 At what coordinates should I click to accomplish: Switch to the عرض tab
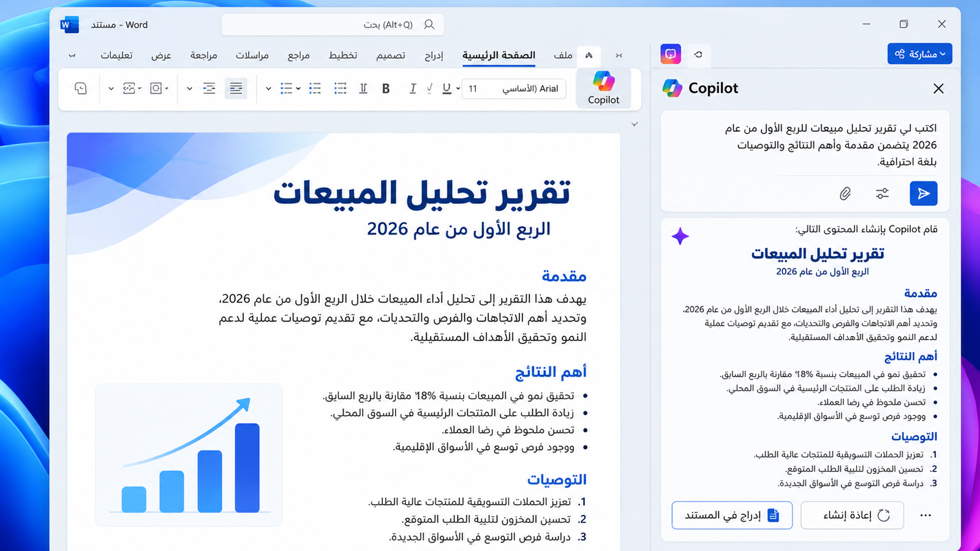(162, 55)
